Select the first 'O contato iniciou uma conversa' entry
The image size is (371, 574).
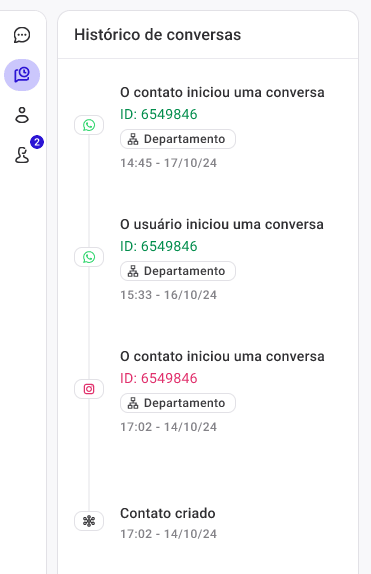click(222, 92)
